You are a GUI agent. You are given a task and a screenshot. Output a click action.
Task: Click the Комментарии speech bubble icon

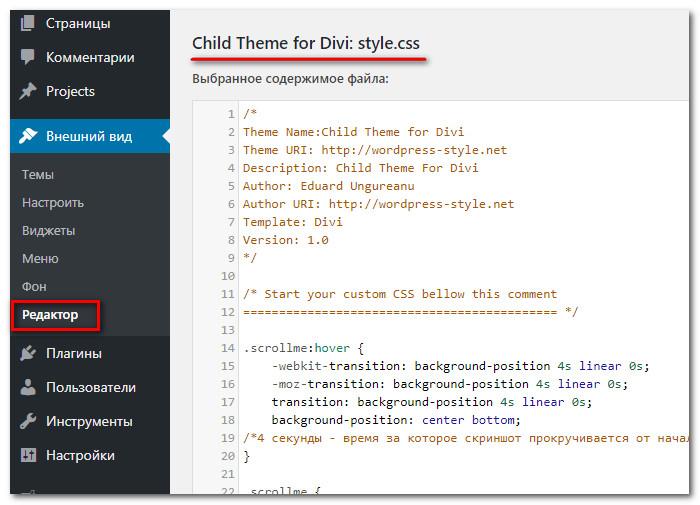[x=27, y=57]
